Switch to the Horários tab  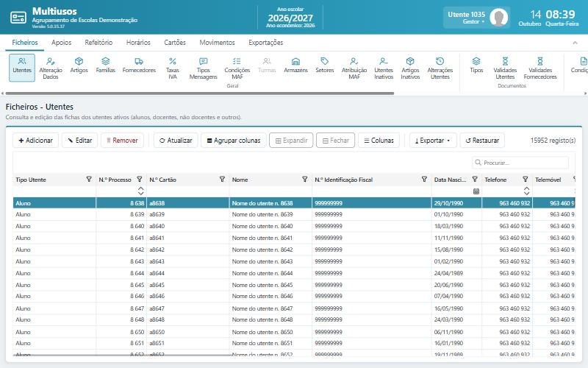(138, 43)
